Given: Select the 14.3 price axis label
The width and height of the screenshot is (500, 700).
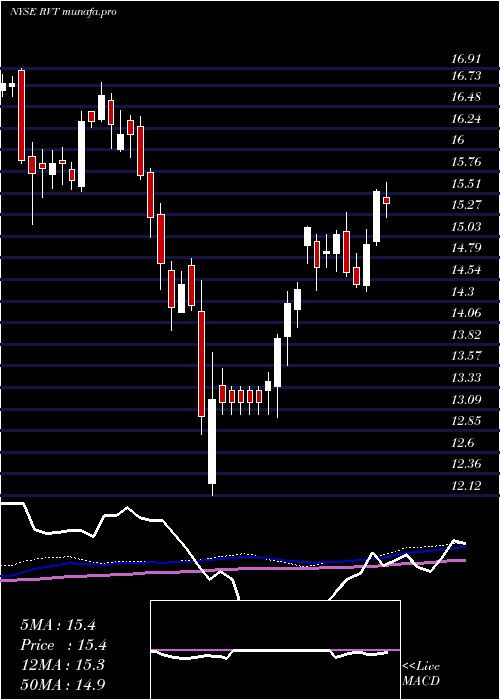Looking at the screenshot, I should click(463, 292).
